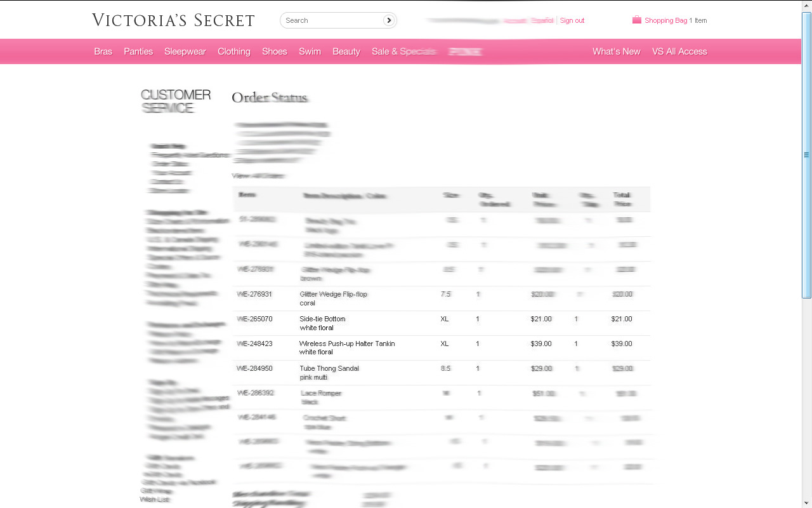Open the Shopping Bag 1 Item link
The height and width of the screenshot is (508, 812).
coord(676,20)
